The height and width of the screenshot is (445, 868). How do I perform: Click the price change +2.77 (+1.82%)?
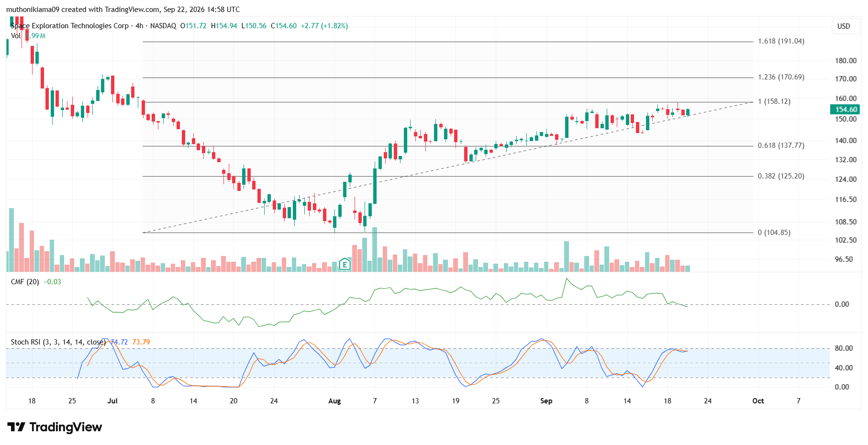coord(324,26)
